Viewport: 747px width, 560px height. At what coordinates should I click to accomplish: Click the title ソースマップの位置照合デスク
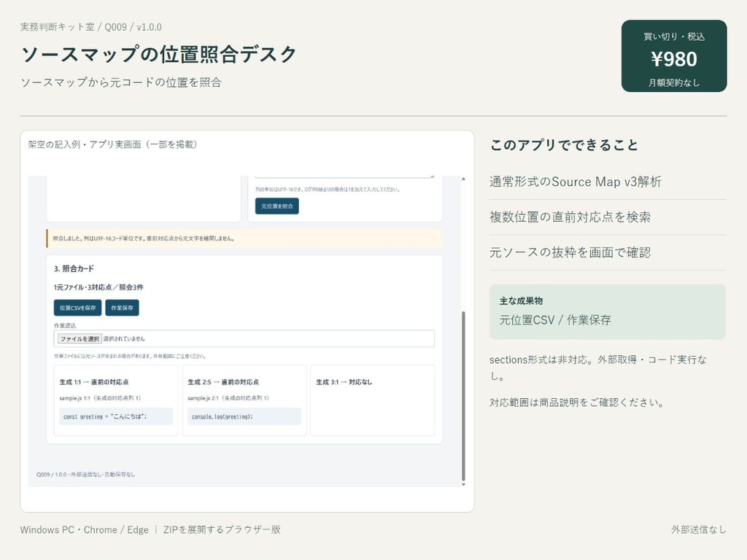coord(158,54)
